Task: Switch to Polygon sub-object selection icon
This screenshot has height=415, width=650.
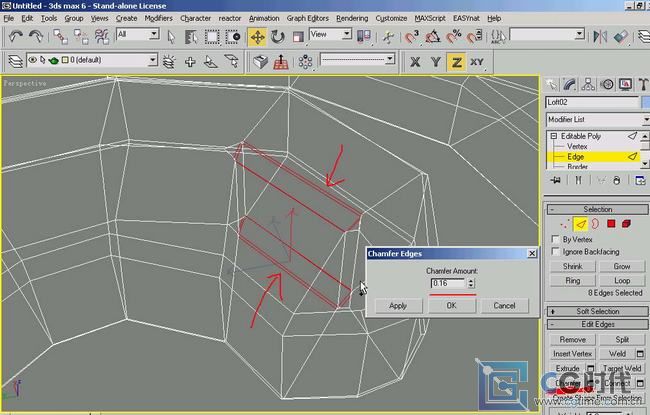Action: (x=611, y=224)
